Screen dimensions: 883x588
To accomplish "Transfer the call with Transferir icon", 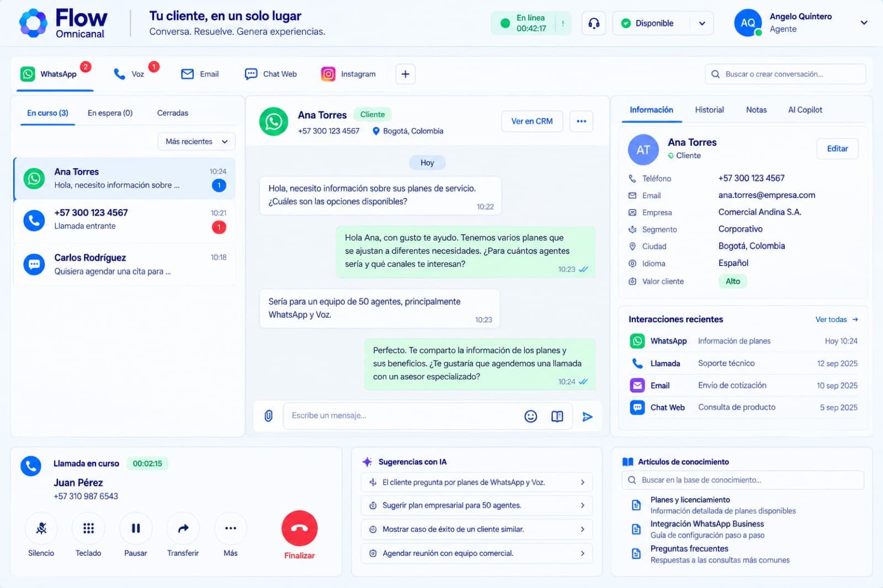I will click(183, 528).
